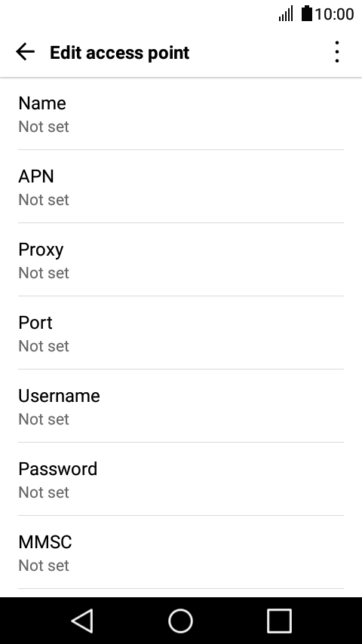
Task: Set the Password entry
Action: pyautogui.click(x=181, y=479)
